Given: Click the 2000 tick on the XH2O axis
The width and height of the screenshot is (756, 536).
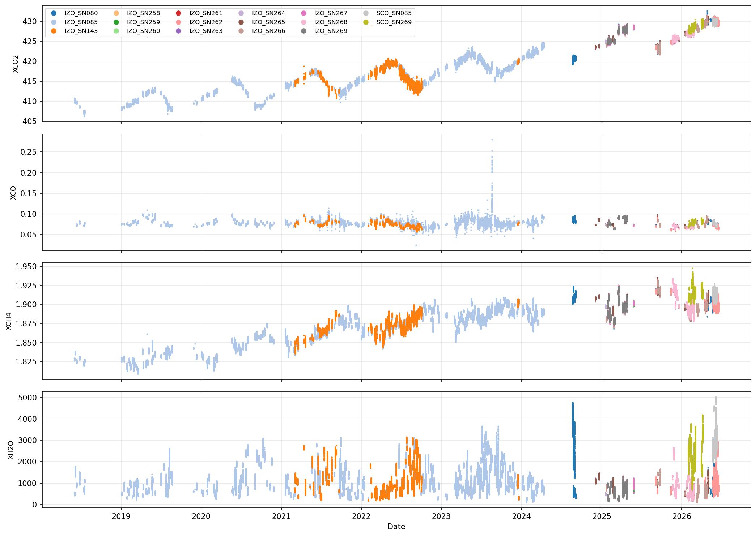Looking at the screenshot, I should click(x=28, y=462).
